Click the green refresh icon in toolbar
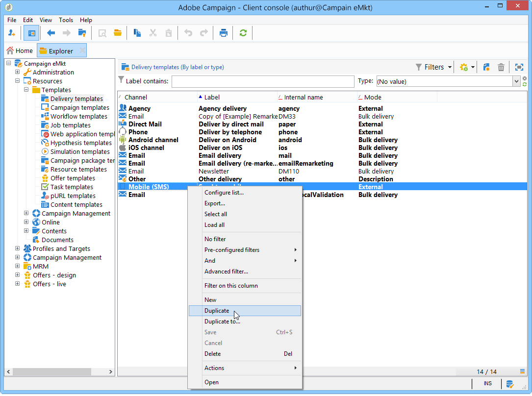Viewport: 532px width, 396px height. pyautogui.click(x=243, y=33)
